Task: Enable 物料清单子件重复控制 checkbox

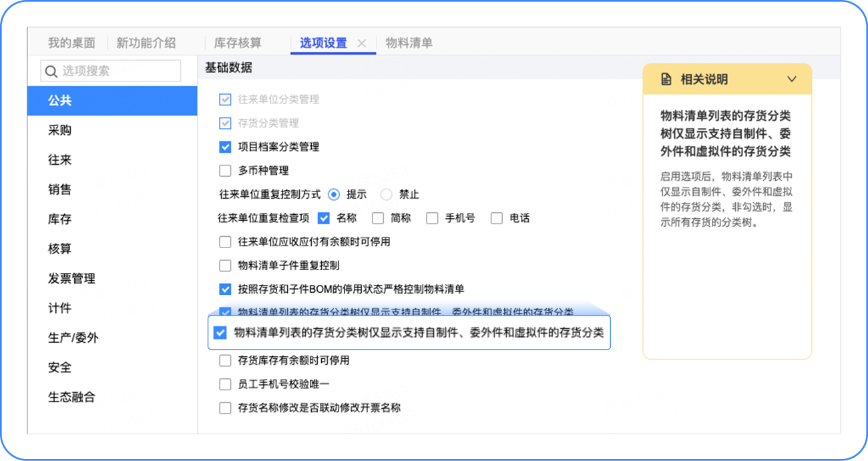Action: click(225, 266)
